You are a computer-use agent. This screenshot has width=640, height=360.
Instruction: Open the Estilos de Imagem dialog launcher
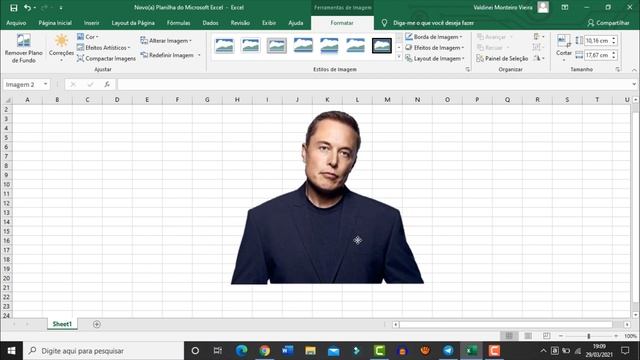(468, 70)
